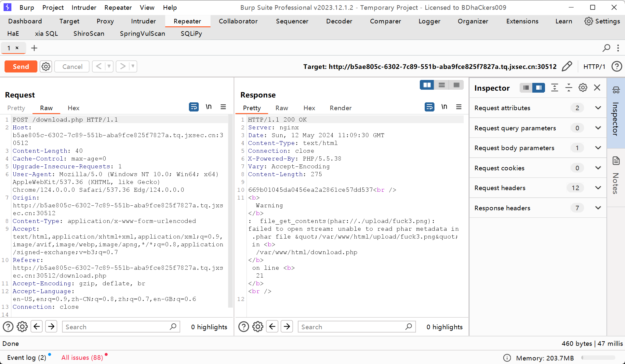Open Settings with gear icon
This screenshot has width=625, height=364.
(x=602, y=21)
